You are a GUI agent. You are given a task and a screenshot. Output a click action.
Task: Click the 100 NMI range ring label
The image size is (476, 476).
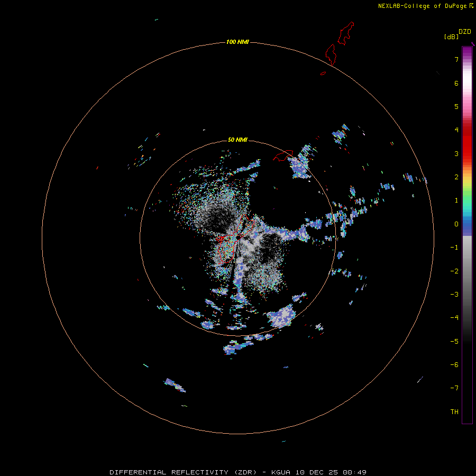coord(237,42)
